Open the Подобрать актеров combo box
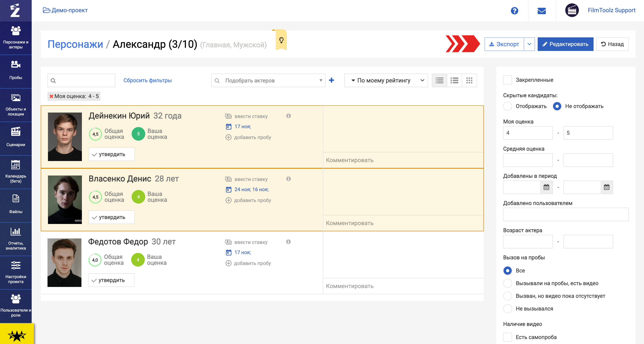The height and width of the screenshot is (344, 644). [x=268, y=80]
